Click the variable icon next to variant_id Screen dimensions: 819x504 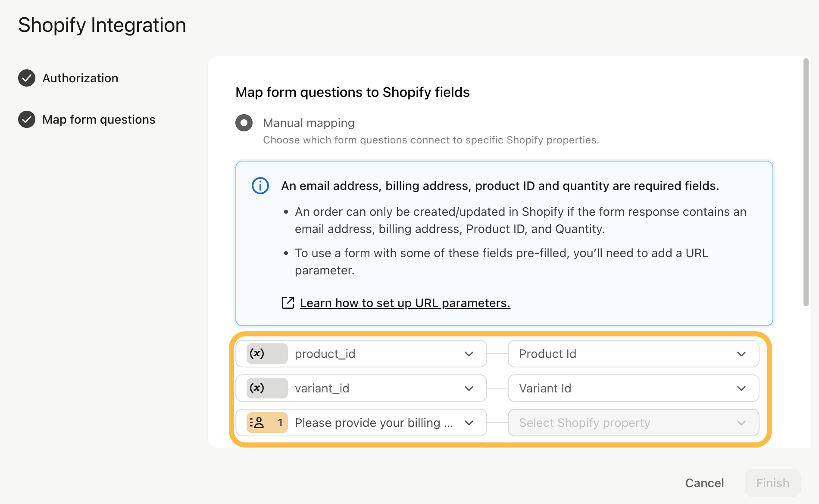[267, 388]
